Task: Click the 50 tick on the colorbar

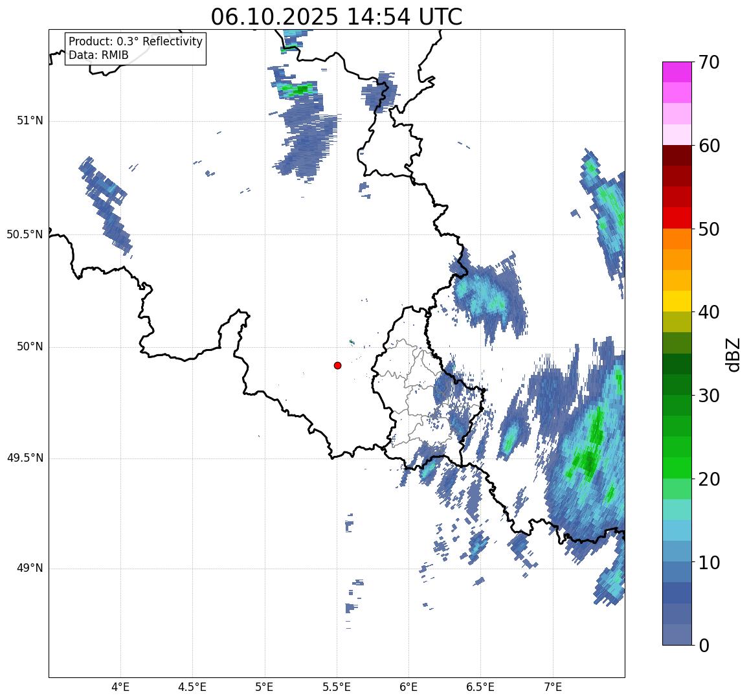Action: 709,229
